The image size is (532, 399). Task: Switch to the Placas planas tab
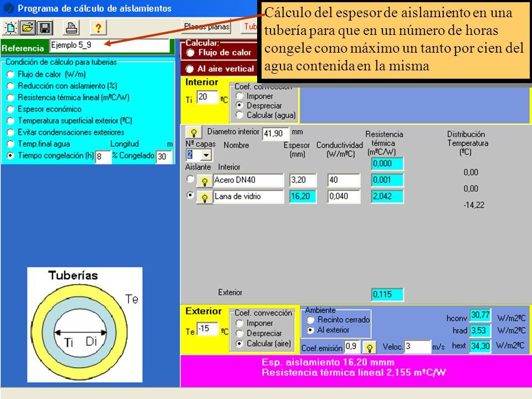coord(207,27)
